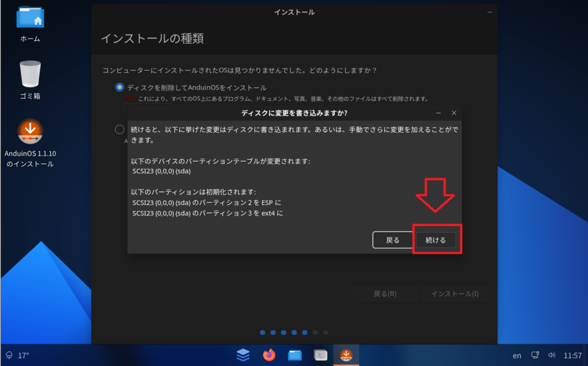
Task: Minimize the disk write confirmation dialog
Action: [438, 113]
